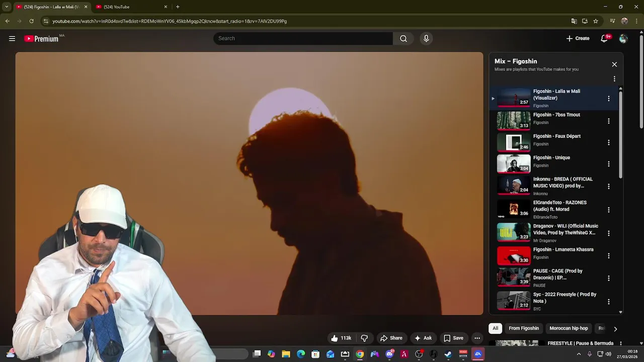Open Steam from the taskbar
644x362 pixels.
[x=448, y=354]
